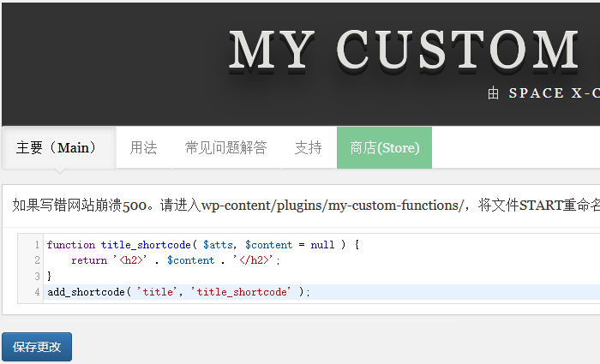Open the 用法 tab
Viewport: 600px width, 364px height.
coord(143,147)
